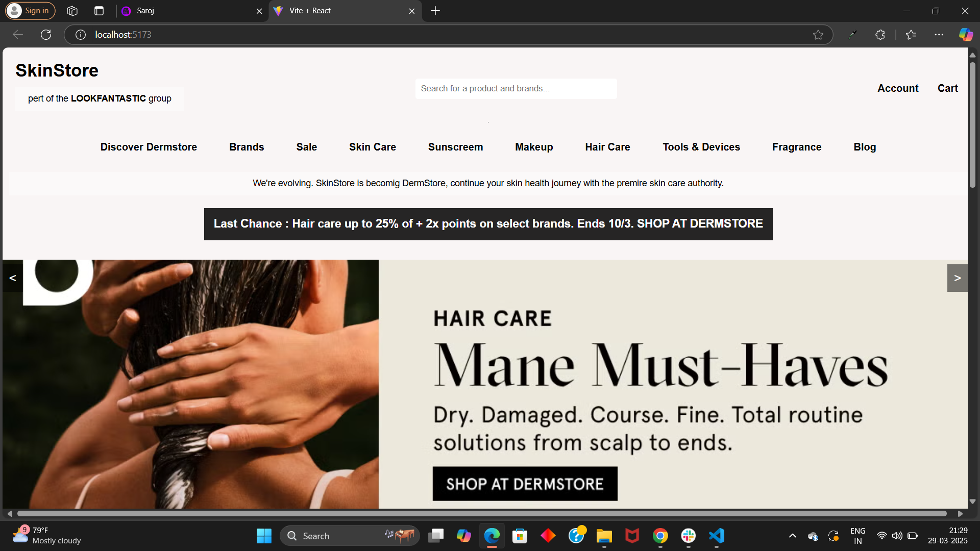Open Discover Dermstore menu item
The height and width of the screenshot is (551, 980).
(x=149, y=147)
